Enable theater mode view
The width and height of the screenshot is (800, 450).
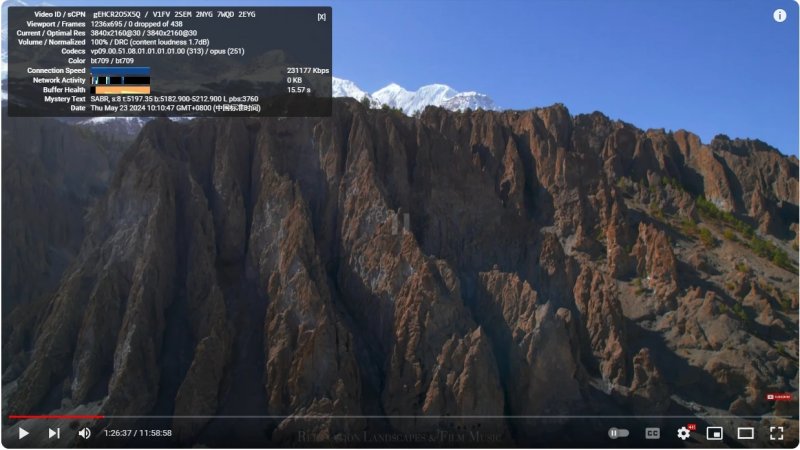point(745,433)
